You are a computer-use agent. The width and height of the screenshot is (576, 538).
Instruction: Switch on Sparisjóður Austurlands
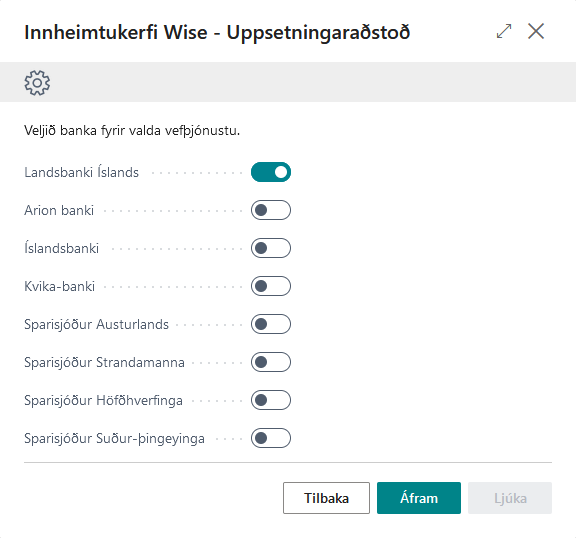click(x=271, y=324)
